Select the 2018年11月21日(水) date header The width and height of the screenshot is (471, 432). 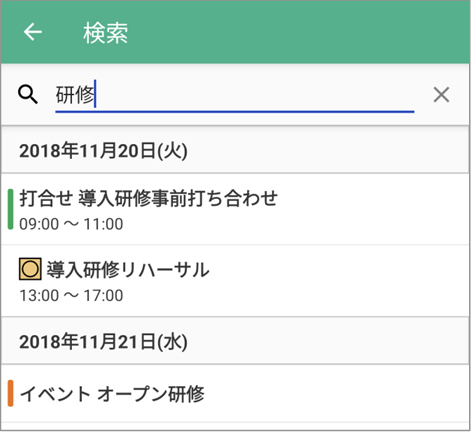(235, 341)
